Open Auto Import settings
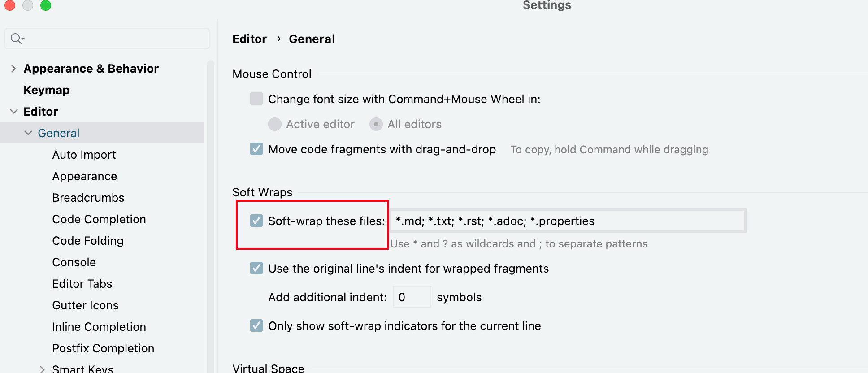Image resolution: width=868 pixels, height=373 pixels. click(x=84, y=155)
